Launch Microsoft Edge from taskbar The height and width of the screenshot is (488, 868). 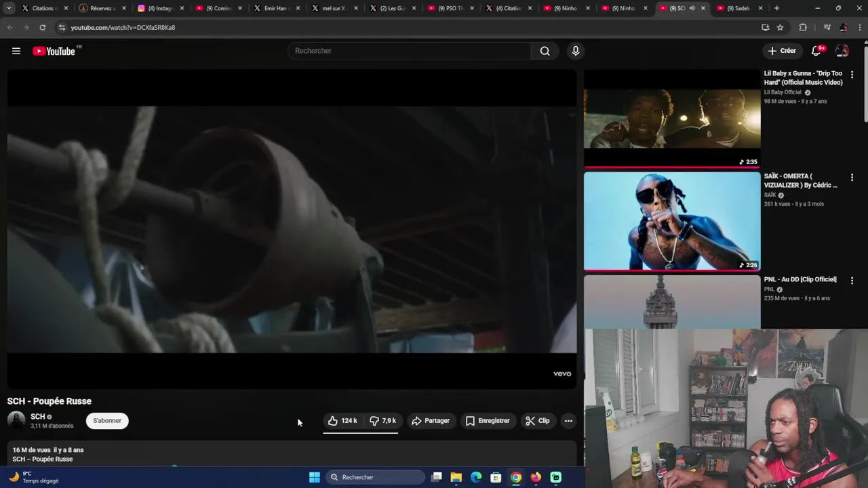[476, 477]
